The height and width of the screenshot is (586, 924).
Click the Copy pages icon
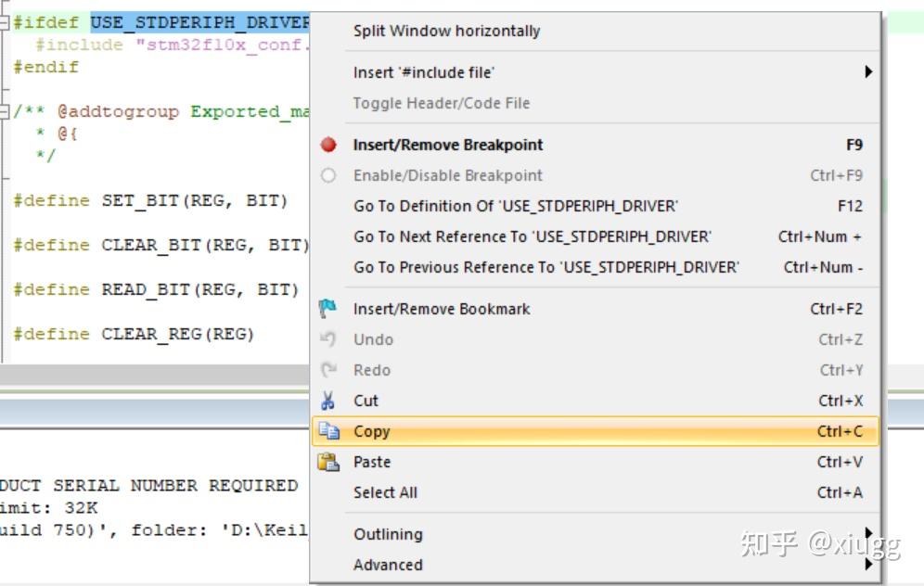[328, 431]
